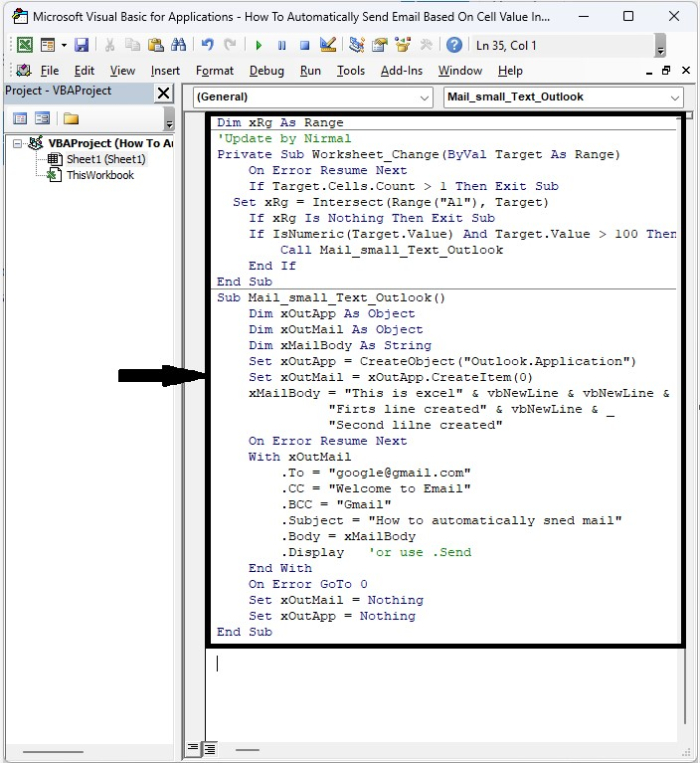
Task: Select ThisWorkbook in project tree
Action: pyautogui.click(x=100, y=175)
